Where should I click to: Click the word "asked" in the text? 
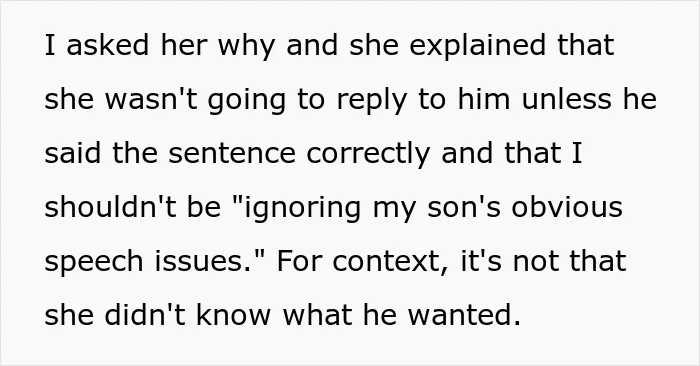(x=108, y=45)
